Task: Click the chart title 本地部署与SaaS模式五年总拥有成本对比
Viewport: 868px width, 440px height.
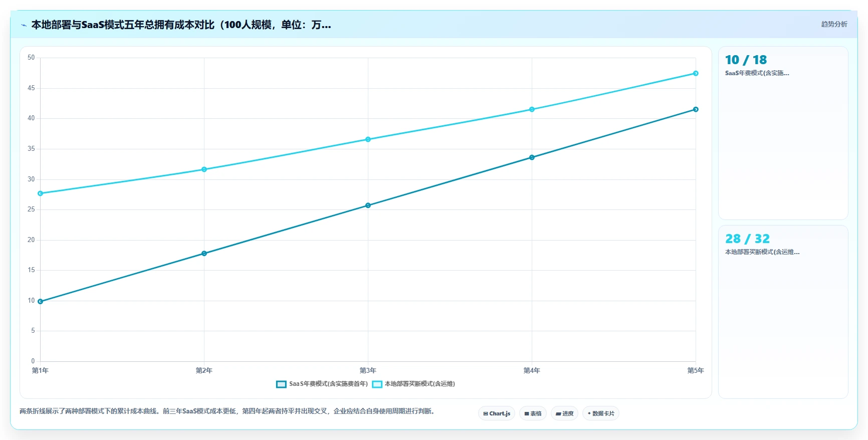Action: [x=181, y=25]
